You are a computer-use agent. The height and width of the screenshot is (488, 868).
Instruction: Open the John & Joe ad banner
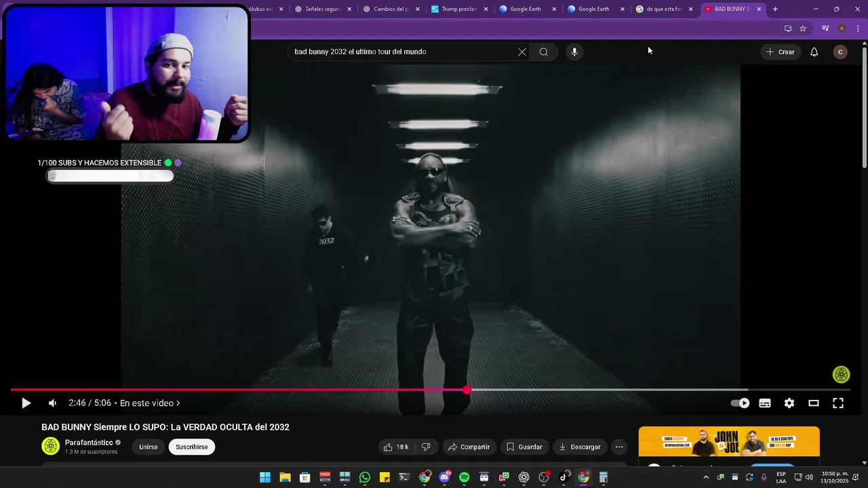pyautogui.click(x=729, y=442)
